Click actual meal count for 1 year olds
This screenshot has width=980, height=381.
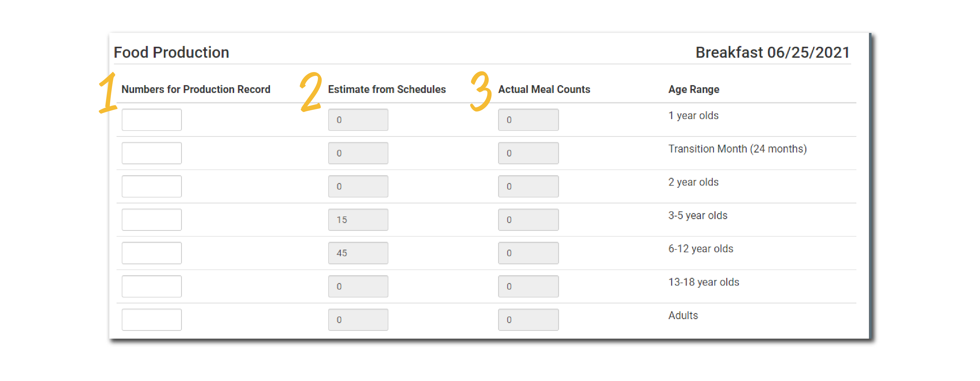coord(528,120)
